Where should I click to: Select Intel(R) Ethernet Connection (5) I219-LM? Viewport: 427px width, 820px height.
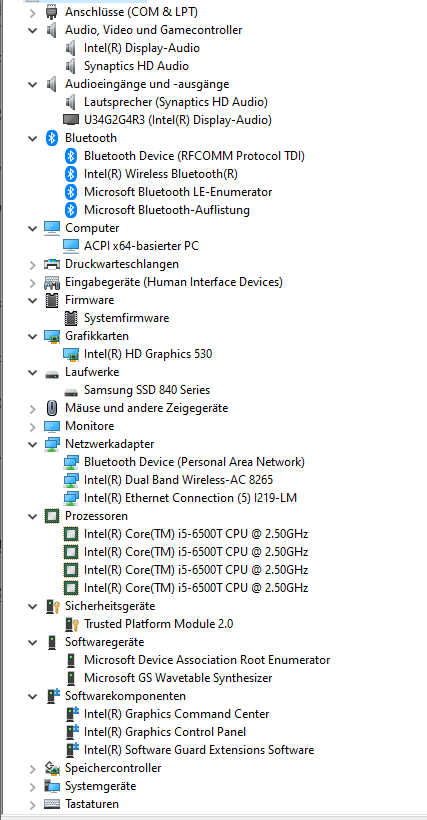[x=190, y=498]
